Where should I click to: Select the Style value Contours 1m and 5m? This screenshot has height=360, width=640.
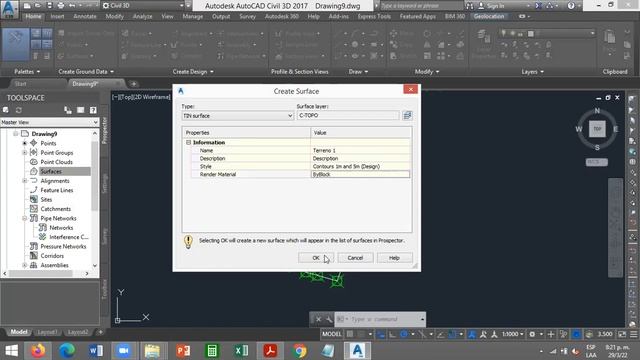point(361,167)
